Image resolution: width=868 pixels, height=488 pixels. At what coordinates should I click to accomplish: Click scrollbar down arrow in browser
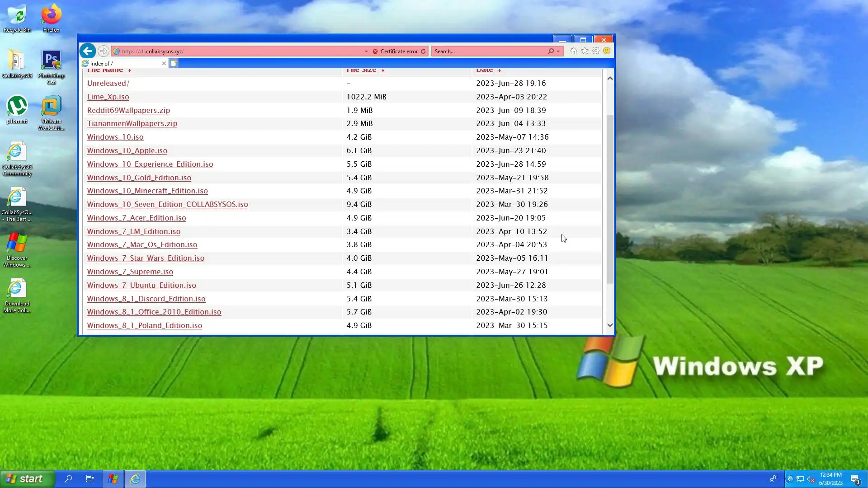(610, 325)
